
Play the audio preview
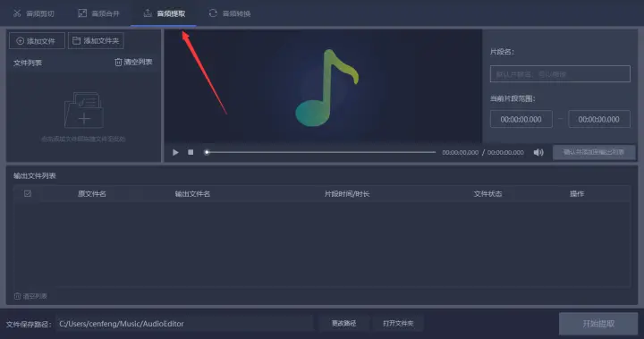coord(175,152)
